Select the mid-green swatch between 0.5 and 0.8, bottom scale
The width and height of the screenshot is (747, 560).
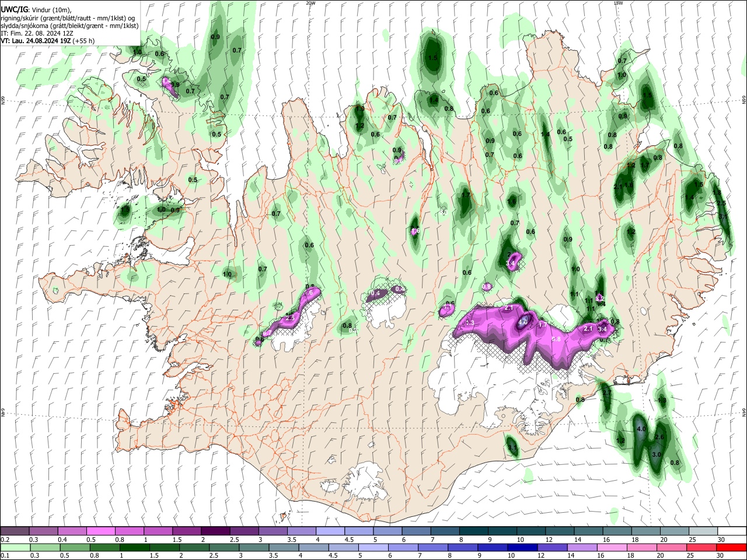click(75, 547)
